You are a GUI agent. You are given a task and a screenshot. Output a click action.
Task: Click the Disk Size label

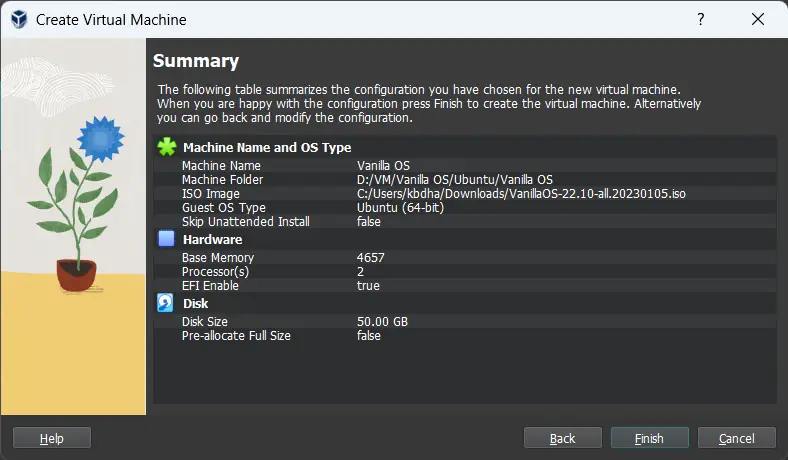[205, 321]
